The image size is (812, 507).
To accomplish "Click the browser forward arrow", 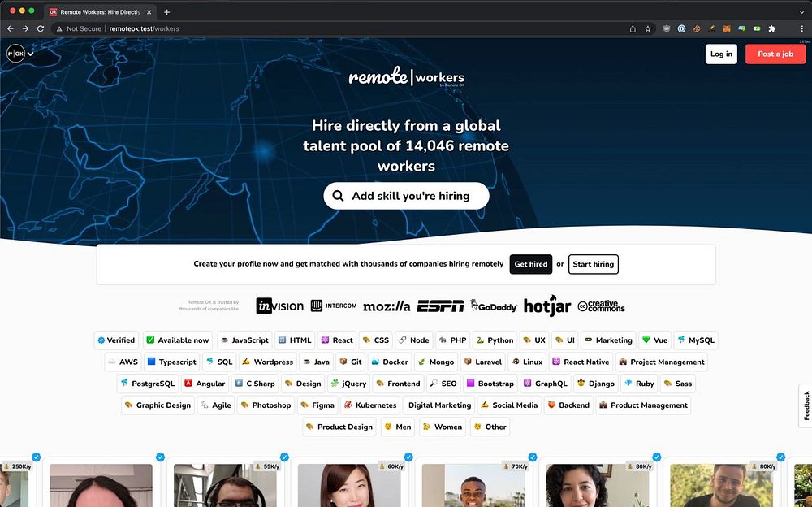I will [25, 29].
